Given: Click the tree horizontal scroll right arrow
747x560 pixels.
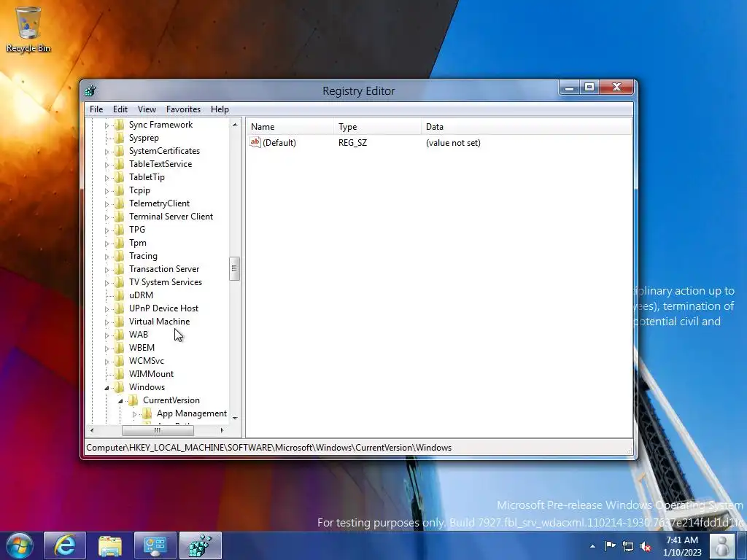Looking at the screenshot, I should pyautogui.click(x=222, y=430).
